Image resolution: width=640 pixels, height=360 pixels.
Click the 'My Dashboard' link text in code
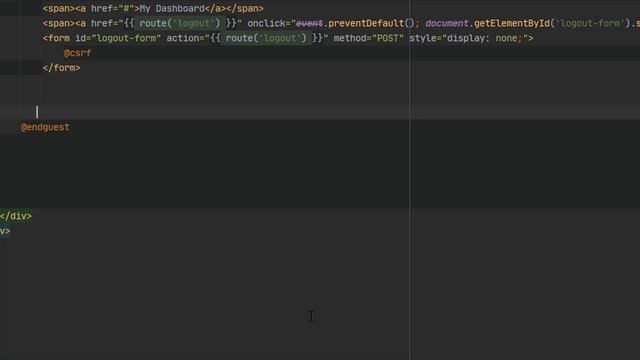click(172, 9)
